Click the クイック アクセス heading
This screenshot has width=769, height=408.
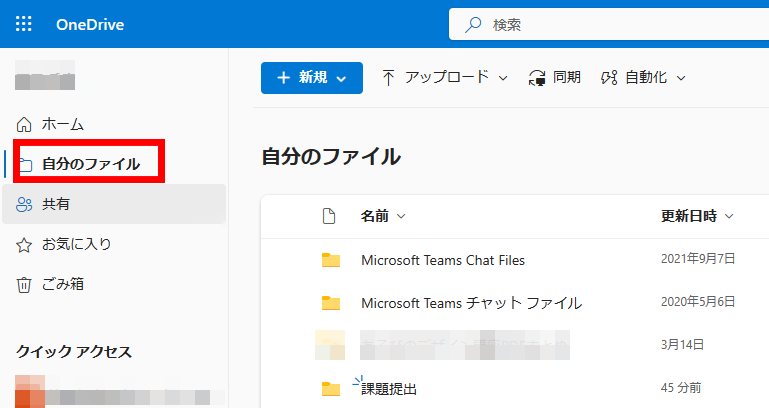click(x=74, y=352)
